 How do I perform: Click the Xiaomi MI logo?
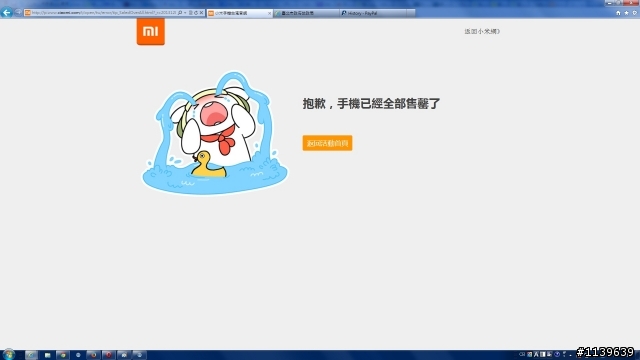coord(151,31)
